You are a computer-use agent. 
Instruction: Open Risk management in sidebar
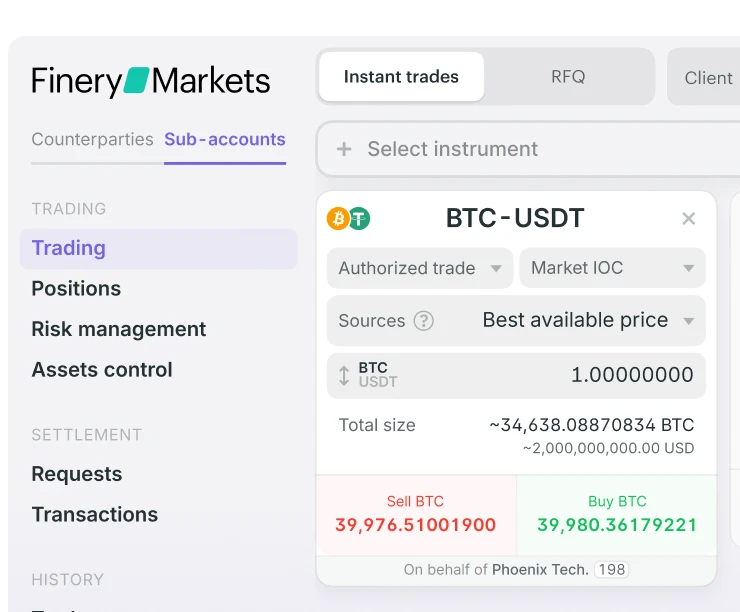coord(118,329)
